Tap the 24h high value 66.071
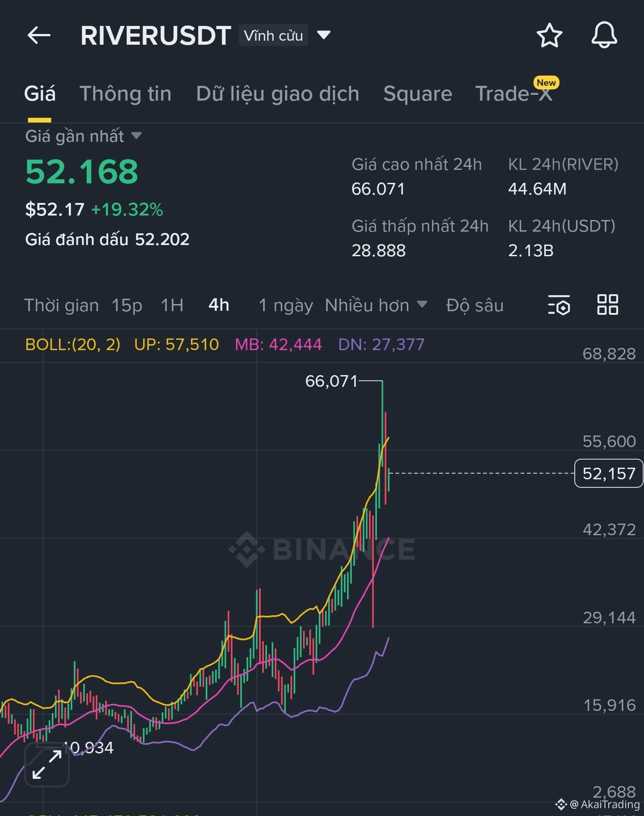The width and height of the screenshot is (644, 816). tap(378, 189)
